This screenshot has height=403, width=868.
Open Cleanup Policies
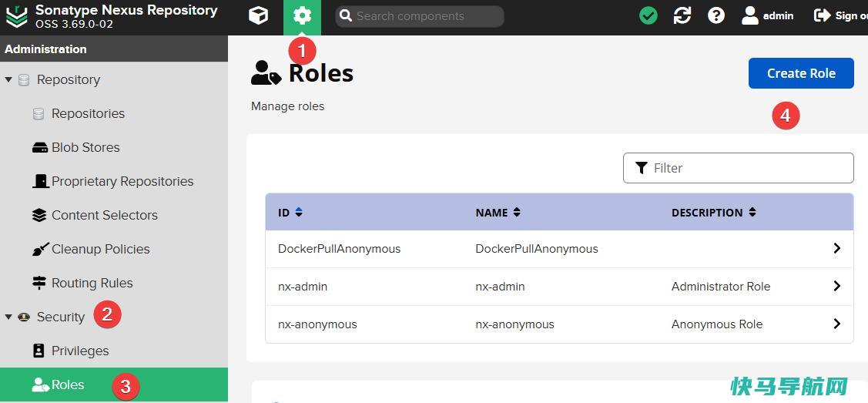pos(101,249)
